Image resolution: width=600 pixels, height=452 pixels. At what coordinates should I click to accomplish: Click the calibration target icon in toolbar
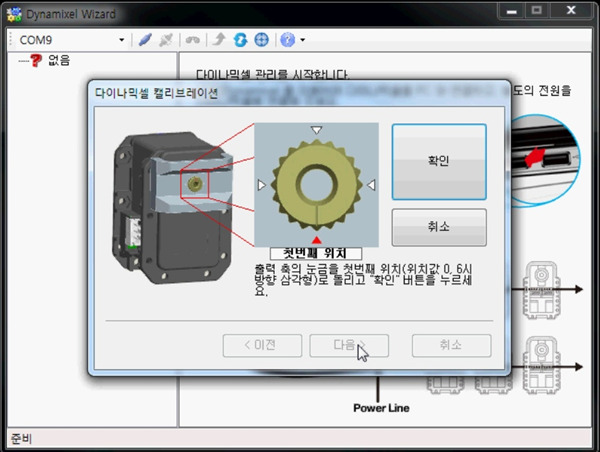coord(261,40)
